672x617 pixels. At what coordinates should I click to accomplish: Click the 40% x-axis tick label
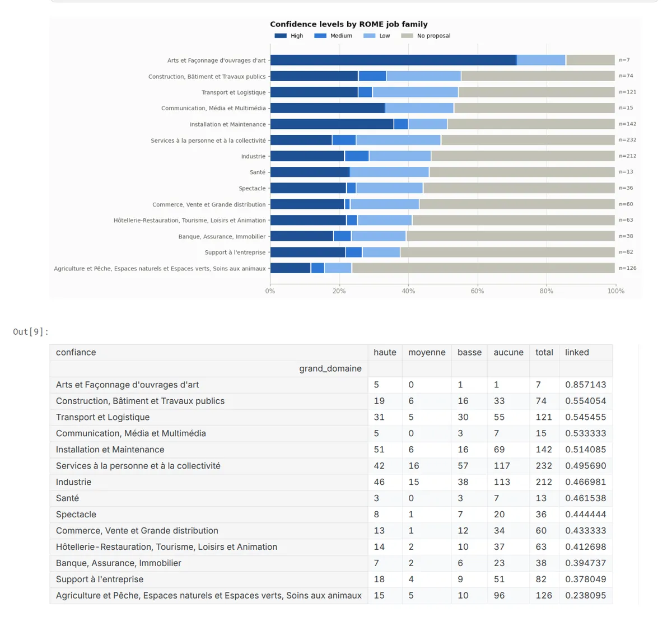click(x=408, y=291)
